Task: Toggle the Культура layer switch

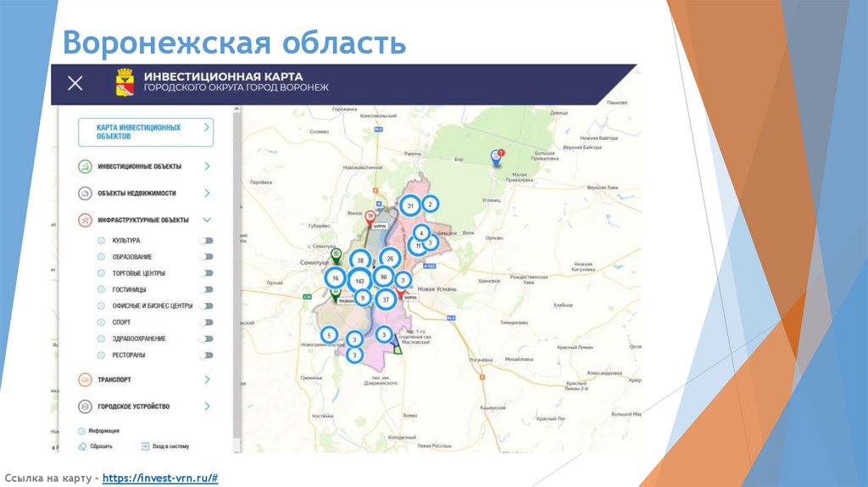Action: 207,240
